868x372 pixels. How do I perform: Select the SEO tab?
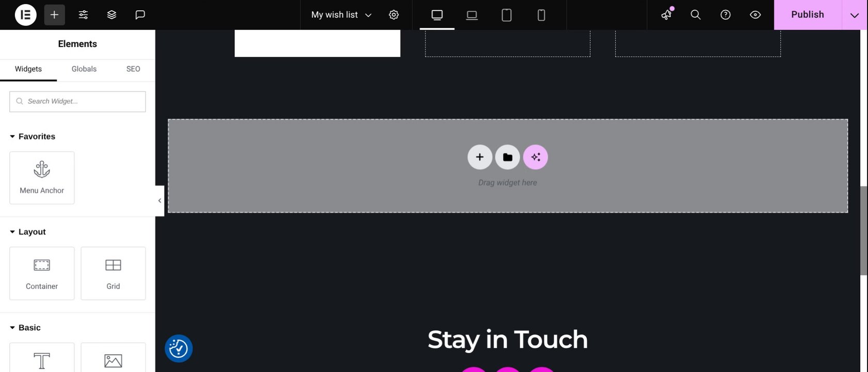(133, 69)
